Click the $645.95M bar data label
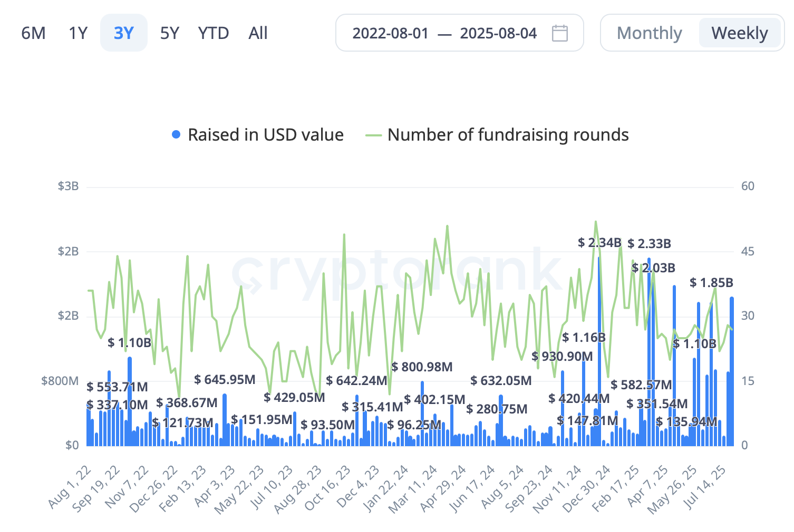The width and height of the screenshot is (794, 532). 225,380
